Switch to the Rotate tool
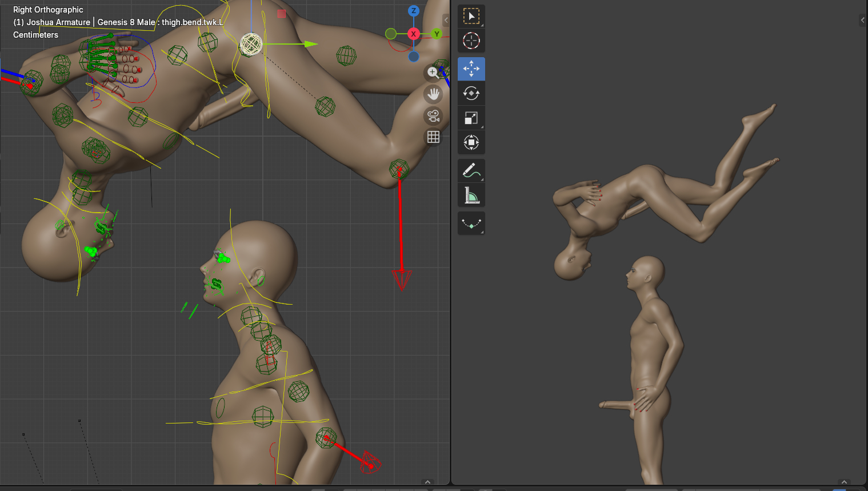 (x=471, y=93)
